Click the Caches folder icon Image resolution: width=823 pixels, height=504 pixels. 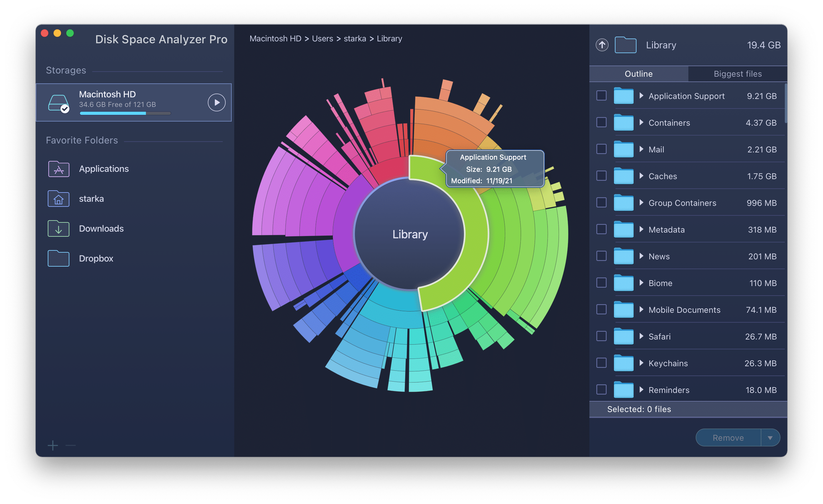click(623, 176)
